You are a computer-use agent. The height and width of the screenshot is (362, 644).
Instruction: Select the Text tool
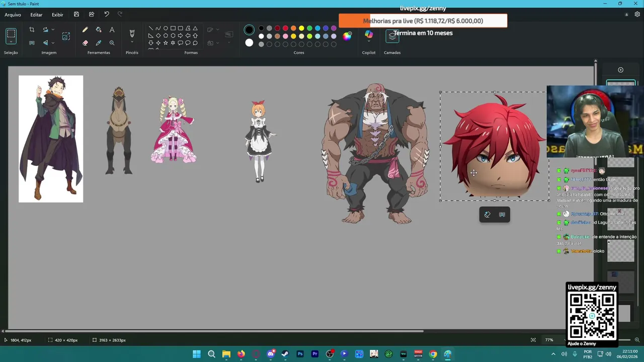112,30
